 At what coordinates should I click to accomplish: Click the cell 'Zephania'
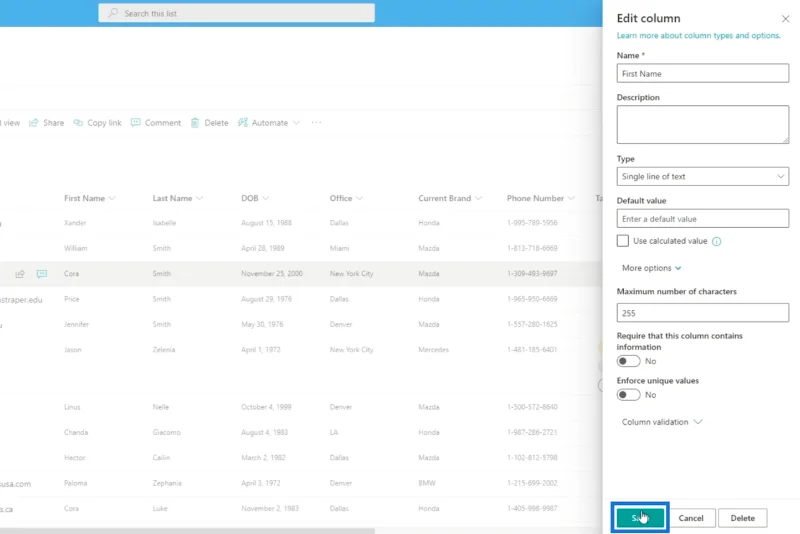(167, 484)
